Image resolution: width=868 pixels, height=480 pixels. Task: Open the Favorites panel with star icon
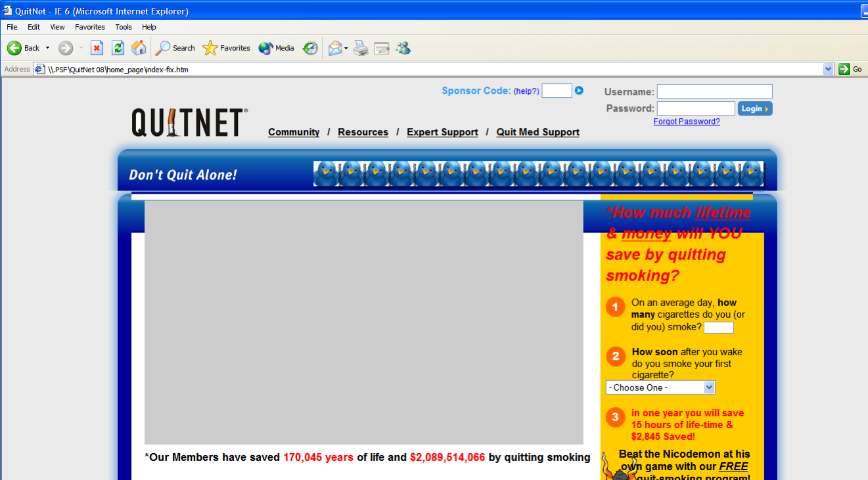point(227,48)
